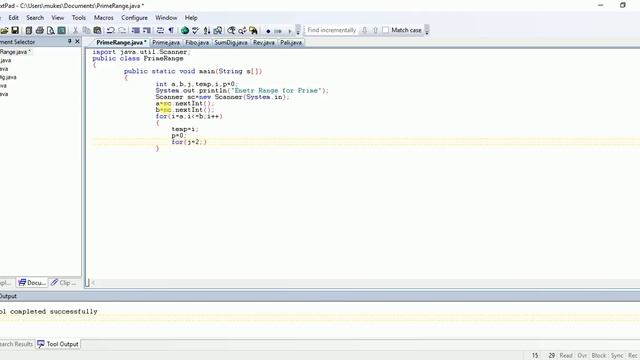Cut selection with the scissors icon
This screenshot has height=360, width=640.
pos(75,31)
